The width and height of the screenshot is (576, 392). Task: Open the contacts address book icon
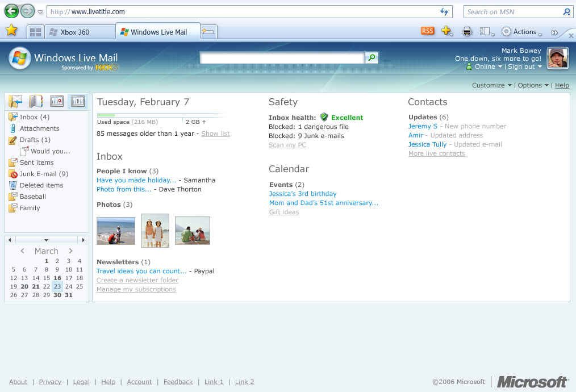point(36,102)
